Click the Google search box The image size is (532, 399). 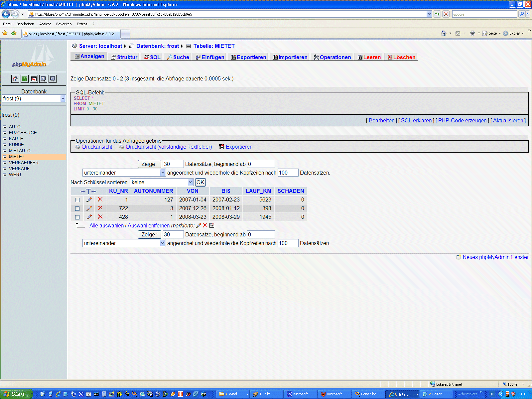[484, 14]
